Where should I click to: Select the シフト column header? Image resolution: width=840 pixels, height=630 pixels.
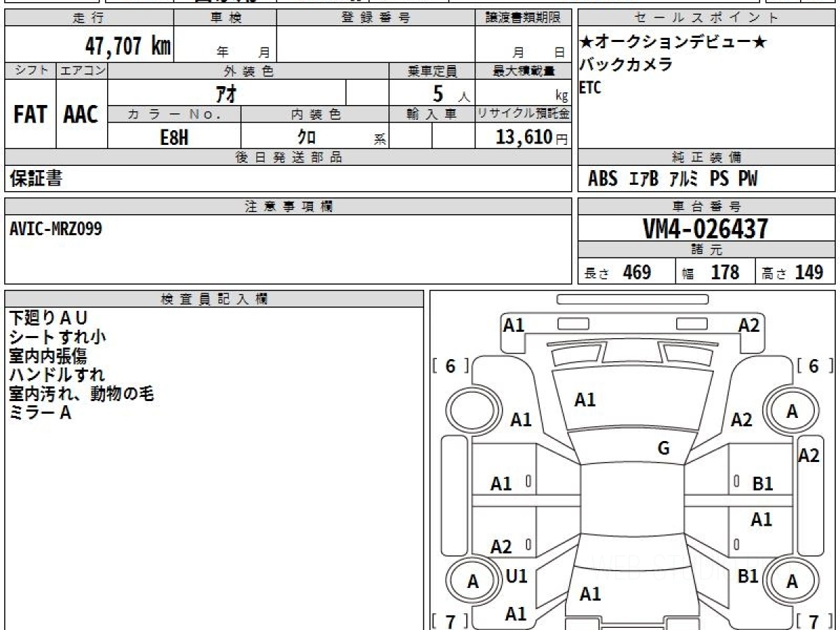pos(31,71)
